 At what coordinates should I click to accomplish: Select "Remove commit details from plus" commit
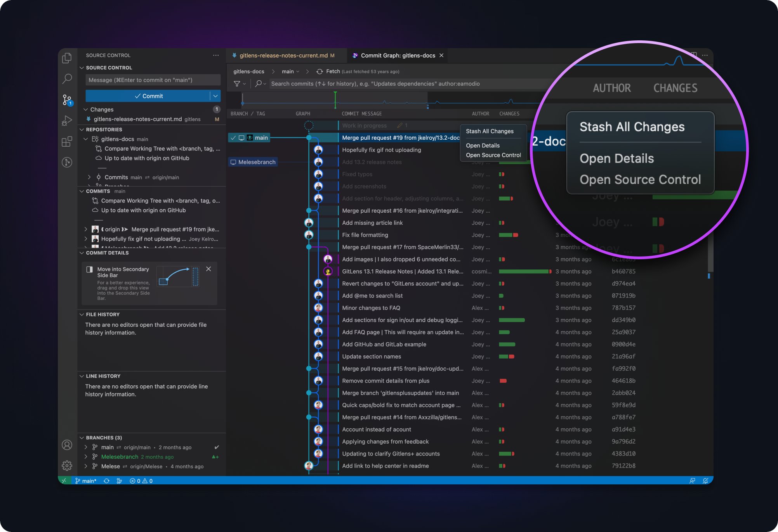coord(386,381)
